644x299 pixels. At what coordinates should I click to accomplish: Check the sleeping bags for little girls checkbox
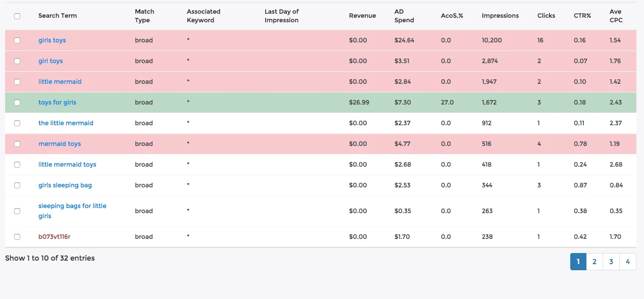[17, 211]
